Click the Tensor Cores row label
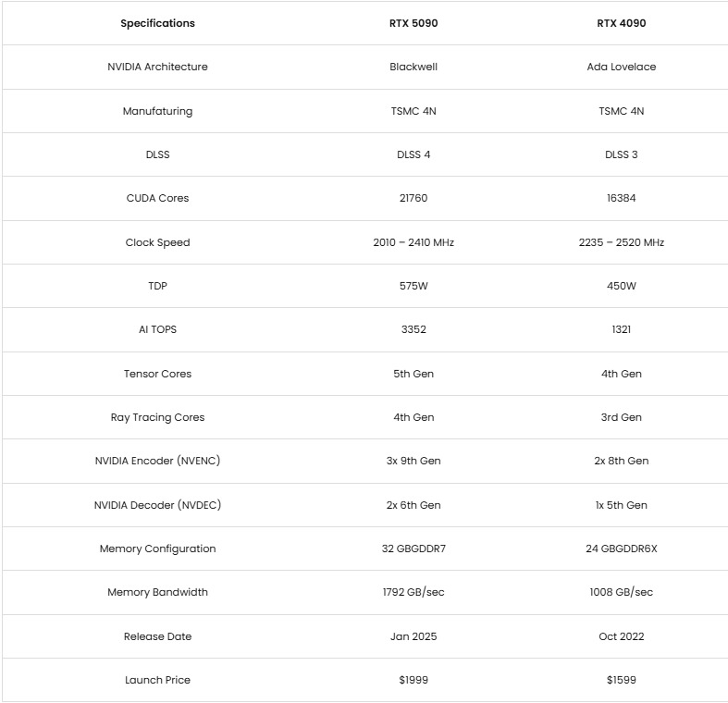 pyautogui.click(x=157, y=374)
